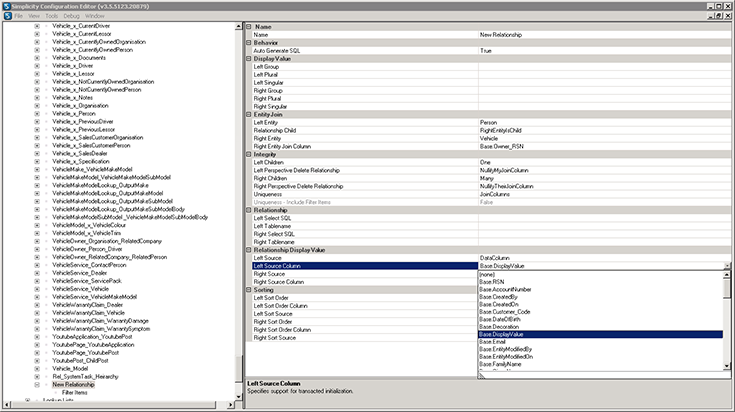Open the Debug menu
Screen dimensions: 735x412
click(x=71, y=16)
